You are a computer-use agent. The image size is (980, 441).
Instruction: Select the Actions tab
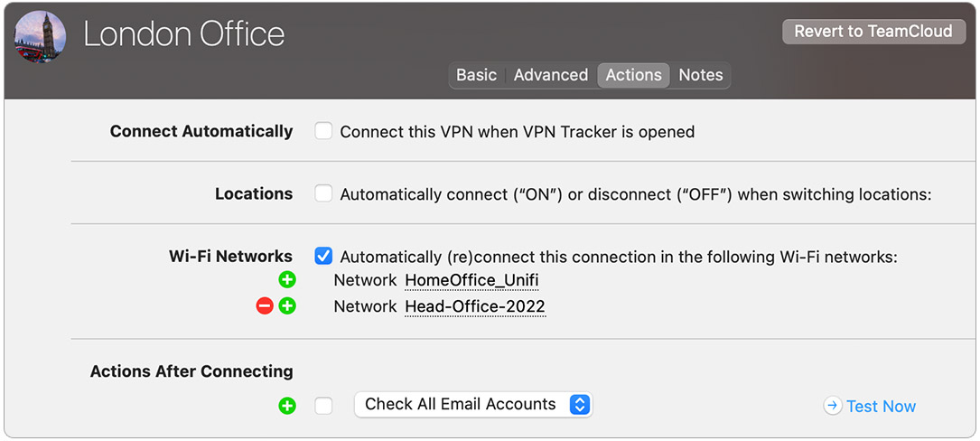click(633, 75)
